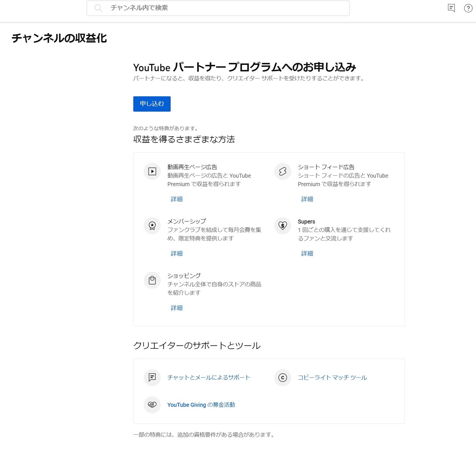
Task: Click the Supers heart dollar icon
Action: point(282,226)
